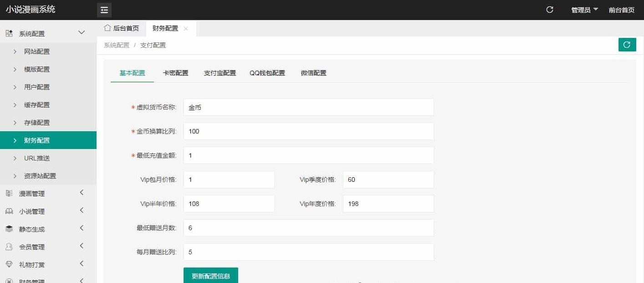The width and height of the screenshot is (644, 283).
Task: Open the 管理员 dropdown menu
Action: click(x=585, y=10)
